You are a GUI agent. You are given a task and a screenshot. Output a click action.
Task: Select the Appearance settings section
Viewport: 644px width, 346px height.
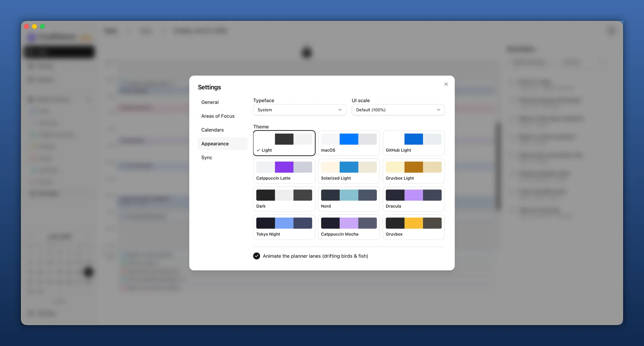pos(222,144)
